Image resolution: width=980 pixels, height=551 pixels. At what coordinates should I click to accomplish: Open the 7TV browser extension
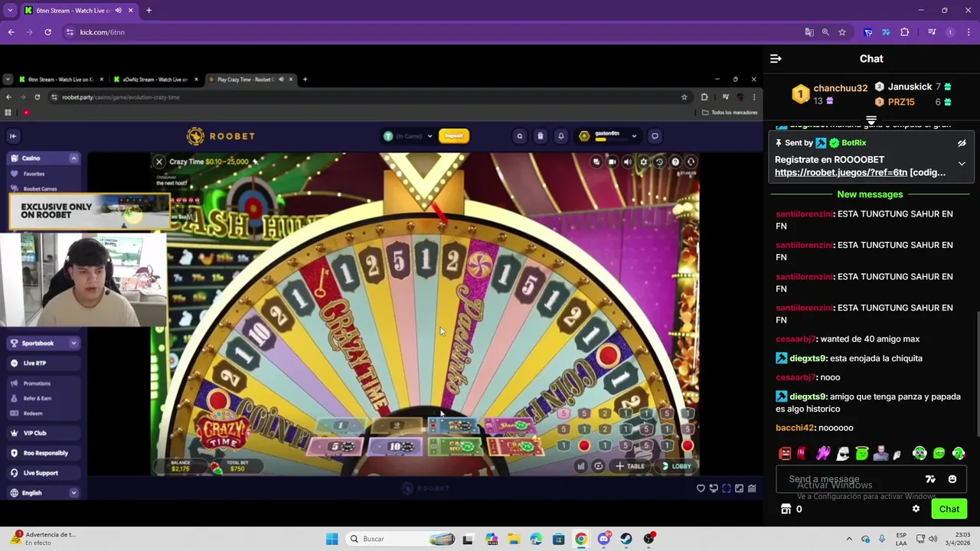click(886, 32)
